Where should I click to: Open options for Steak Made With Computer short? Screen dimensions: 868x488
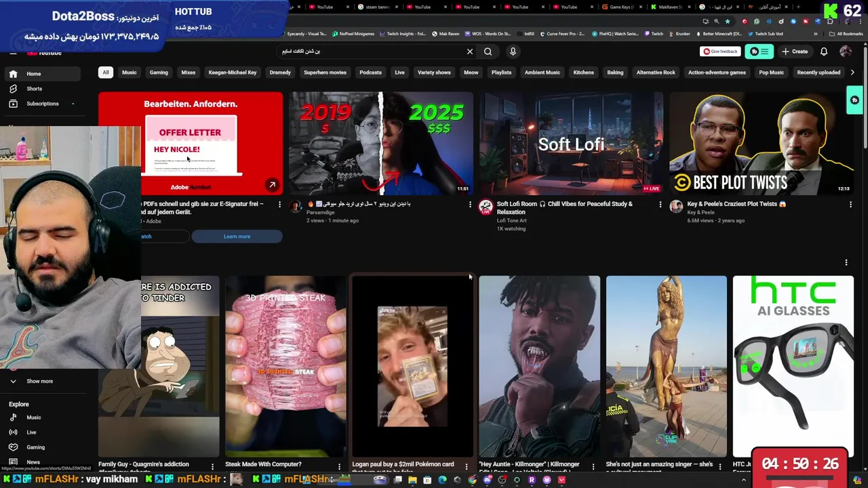point(339,466)
